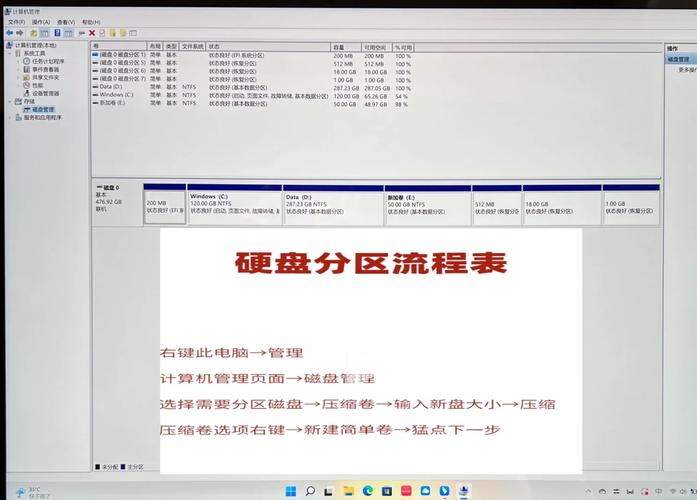Select the Windows (C:) row in volume list
Image resolution: width=697 pixels, height=500 pixels.
tap(251, 95)
